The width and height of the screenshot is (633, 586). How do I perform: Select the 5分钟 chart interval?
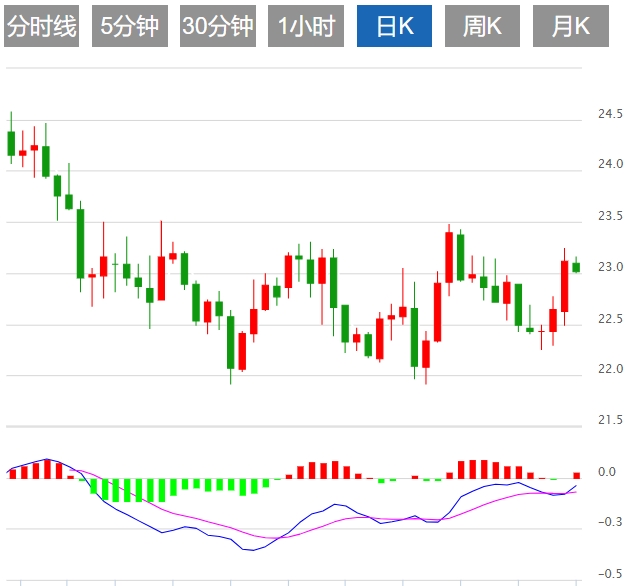130,26
